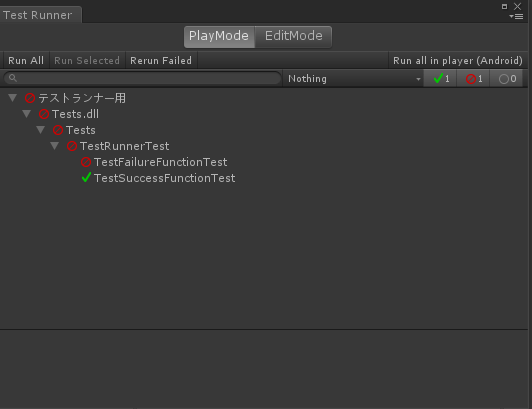Click the Rerun Failed button
This screenshot has width=532, height=409.
coord(161,60)
